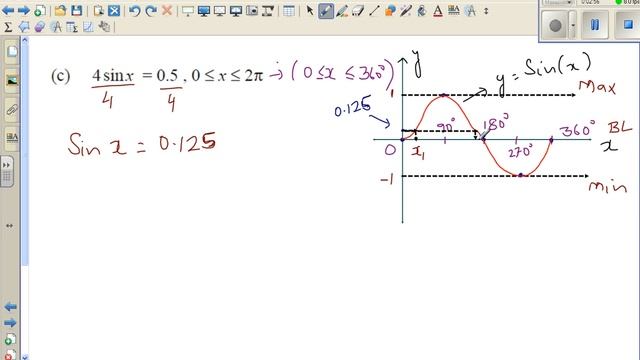
Task: Insert a table using table icon
Action: pyautogui.click(x=289, y=11)
